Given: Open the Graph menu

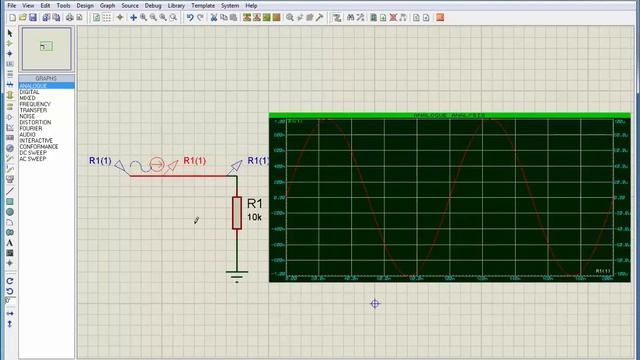Looking at the screenshot, I should pos(107,6).
